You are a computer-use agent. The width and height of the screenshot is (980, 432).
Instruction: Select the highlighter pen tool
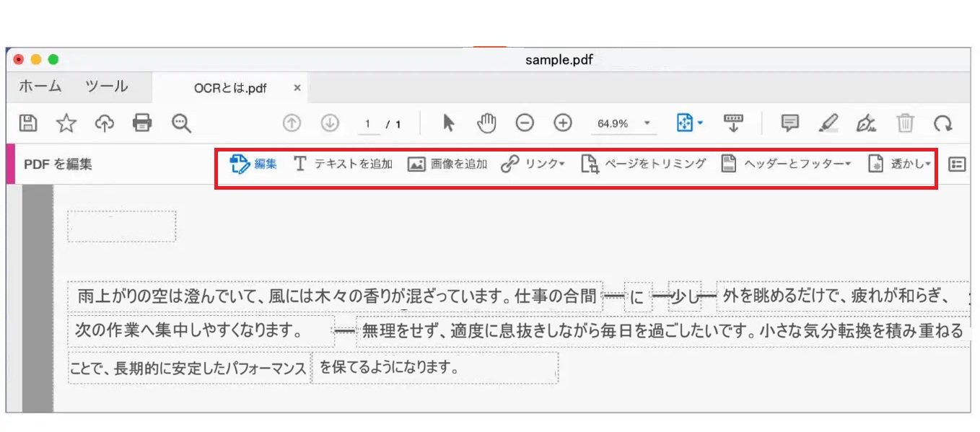click(x=828, y=123)
